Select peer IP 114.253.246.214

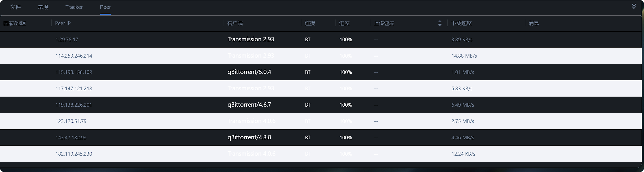point(74,56)
